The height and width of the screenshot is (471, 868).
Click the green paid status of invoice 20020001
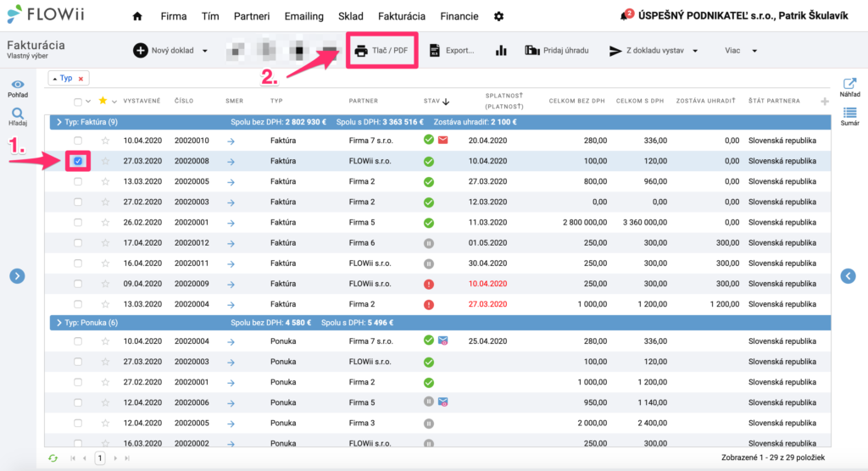(428, 223)
